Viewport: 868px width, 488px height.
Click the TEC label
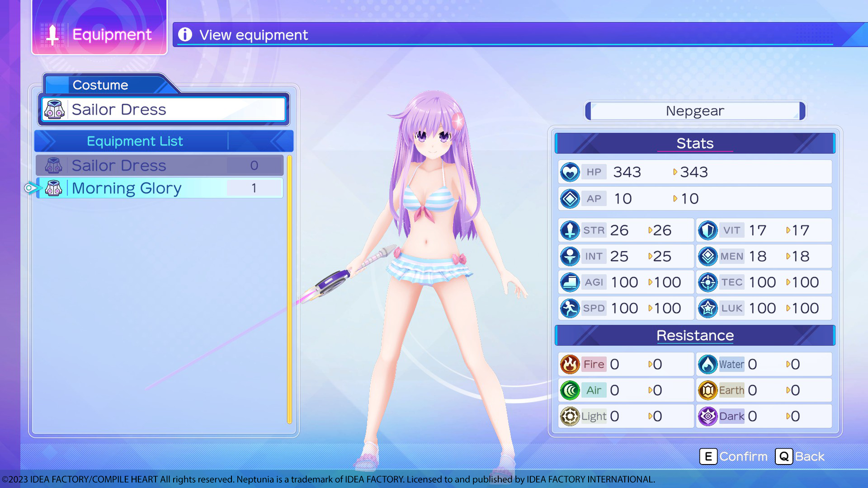coord(731,282)
